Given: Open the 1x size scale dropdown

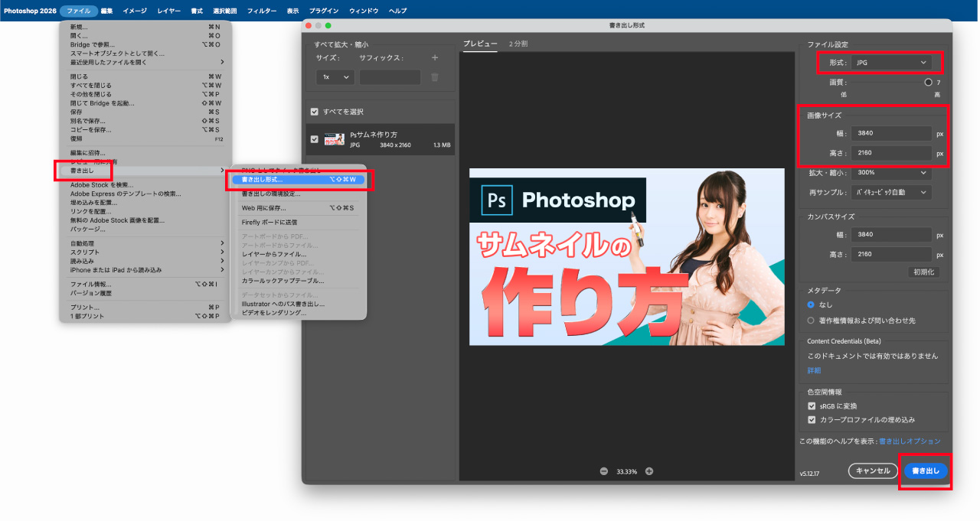Looking at the screenshot, I should coord(335,77).
